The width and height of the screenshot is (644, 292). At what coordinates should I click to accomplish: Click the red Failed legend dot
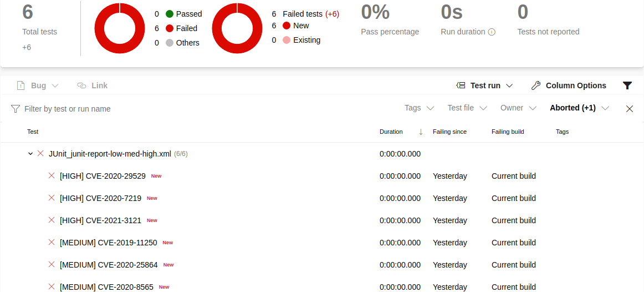(170, 28)
